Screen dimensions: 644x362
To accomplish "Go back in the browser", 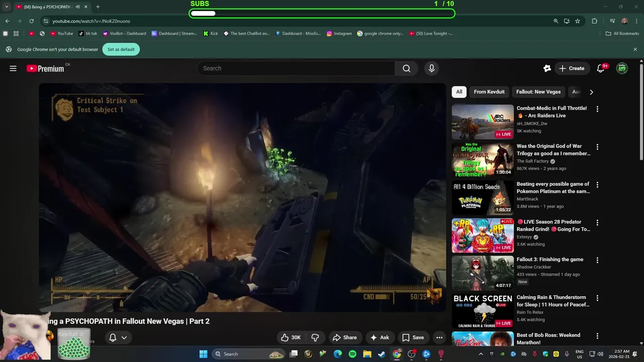I will 7,21.
